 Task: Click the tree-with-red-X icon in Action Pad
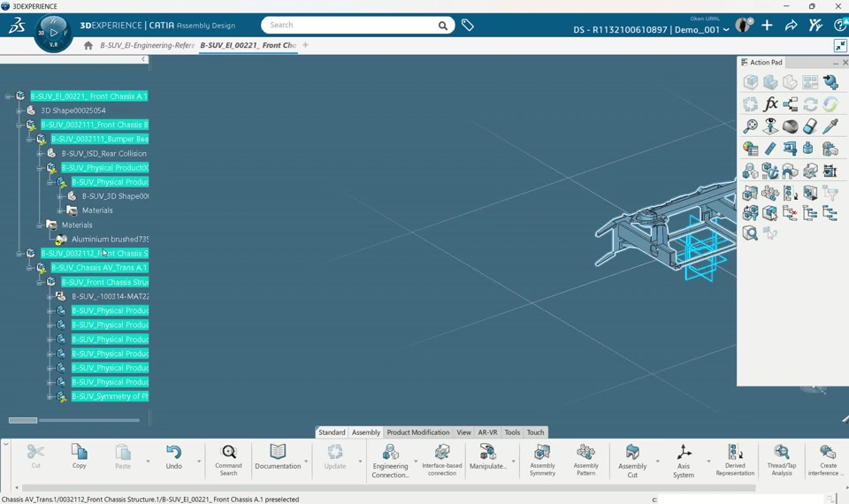point(790,213)
